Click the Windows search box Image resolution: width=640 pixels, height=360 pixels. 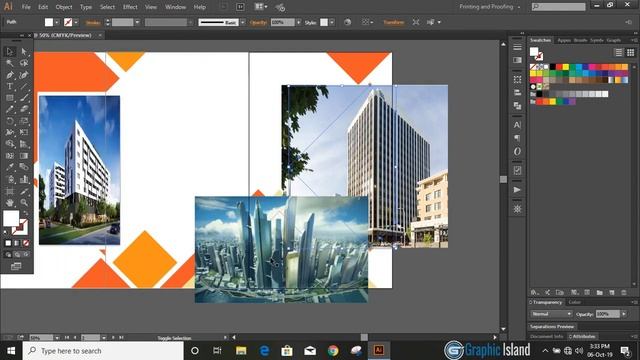pyautogui.click(x=103, y=351)
